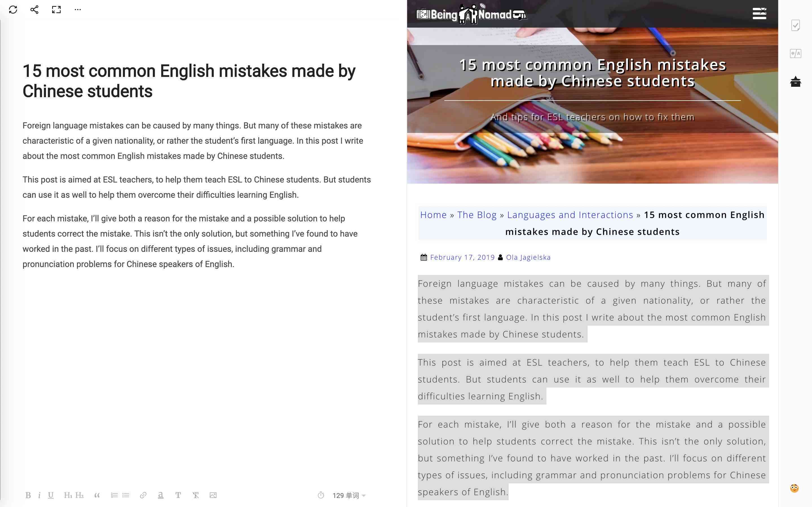Click the share icon in top toolbar
The image size is (812, 507).
pos(33,9)
